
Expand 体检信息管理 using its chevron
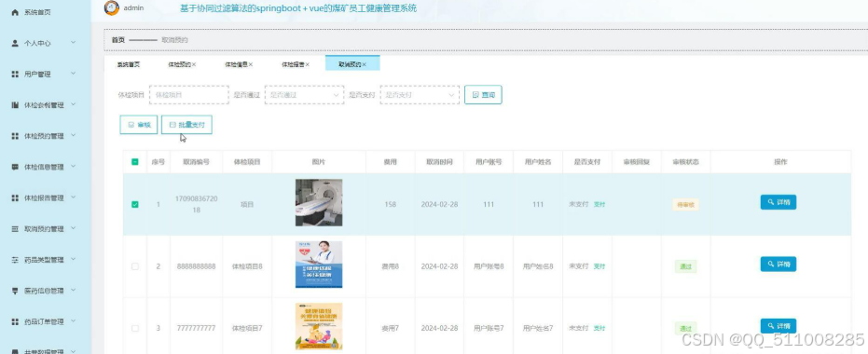pos(73,167)
